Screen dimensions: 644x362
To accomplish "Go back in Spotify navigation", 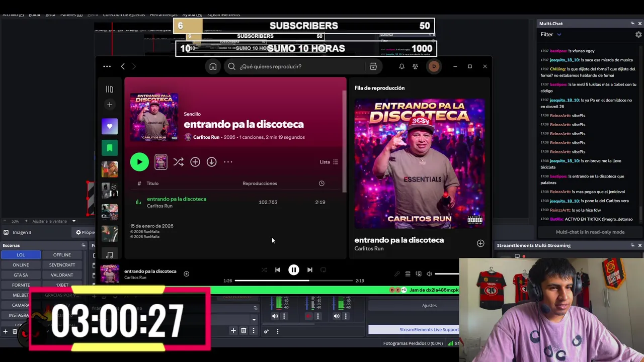I will [123, 66].
